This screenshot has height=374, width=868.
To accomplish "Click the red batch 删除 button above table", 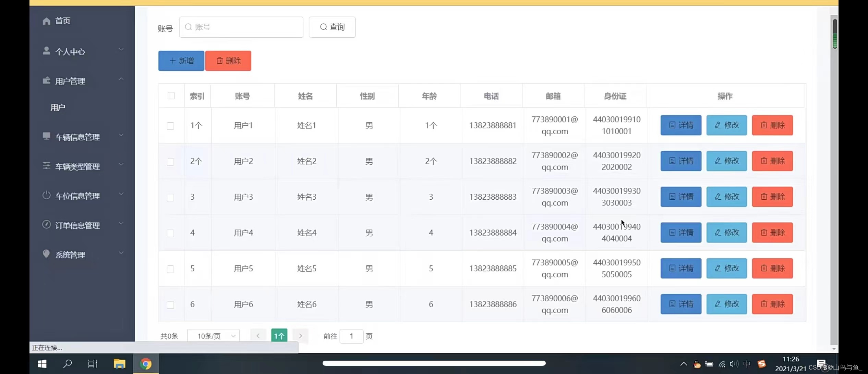I will point(228,61).
